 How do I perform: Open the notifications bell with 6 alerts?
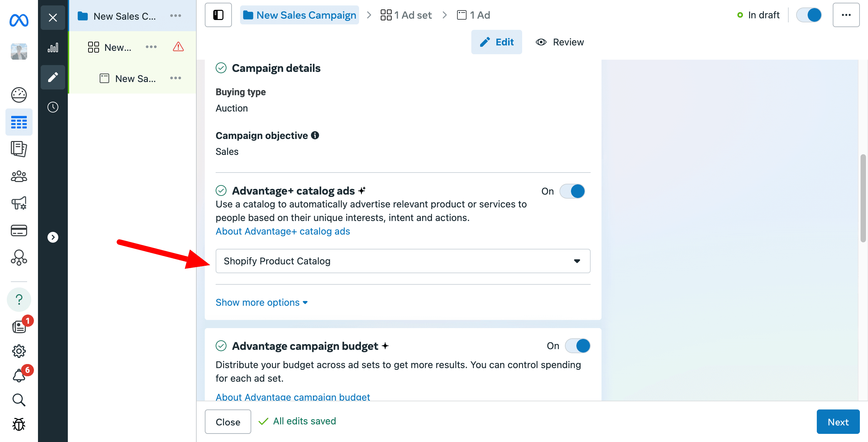[19, 375]
